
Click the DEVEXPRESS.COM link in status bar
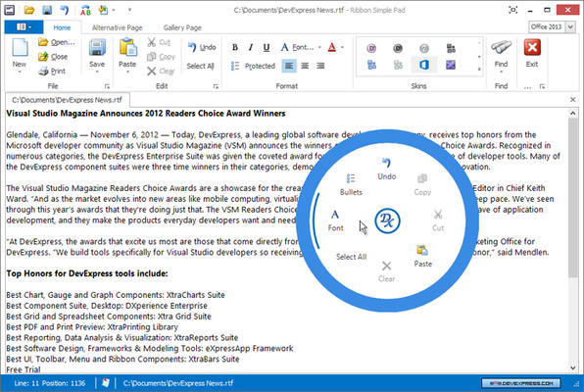[x=520, y=383]
